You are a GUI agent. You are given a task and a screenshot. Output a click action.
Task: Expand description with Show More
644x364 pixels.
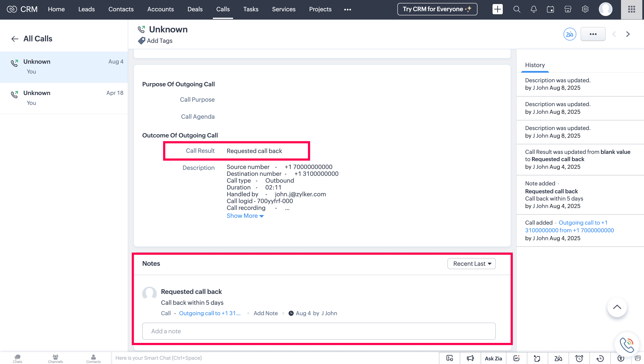(x=245, y=216)
